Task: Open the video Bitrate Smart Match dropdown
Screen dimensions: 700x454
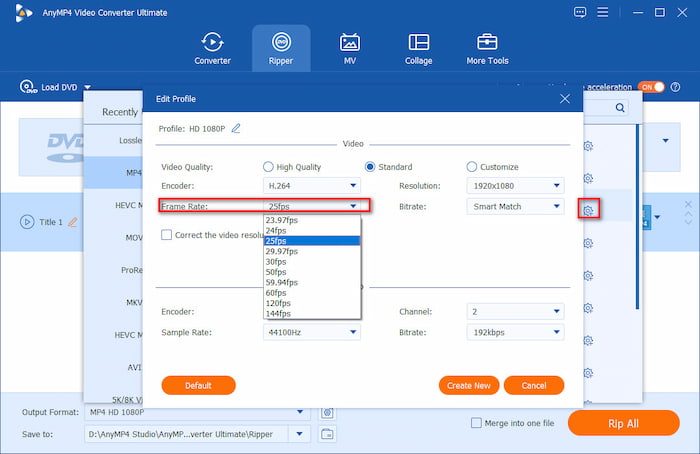Action: pos(515,206)
